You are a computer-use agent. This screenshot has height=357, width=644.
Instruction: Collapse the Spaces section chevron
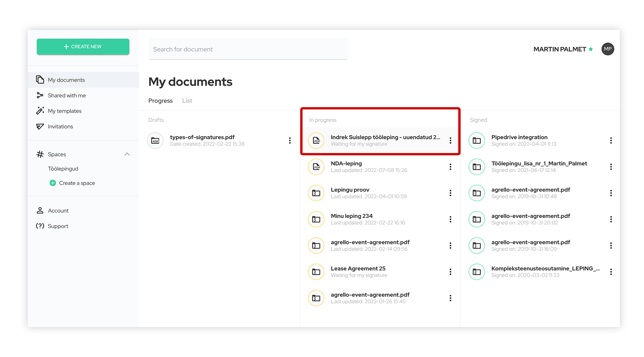[x=127, y=154]
